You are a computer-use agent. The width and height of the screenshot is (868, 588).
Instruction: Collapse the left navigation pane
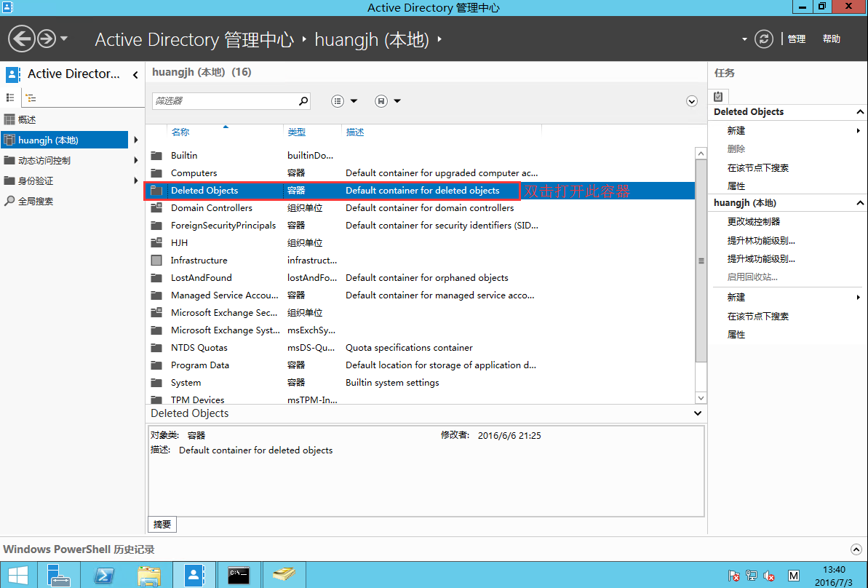tap(135, 74)
